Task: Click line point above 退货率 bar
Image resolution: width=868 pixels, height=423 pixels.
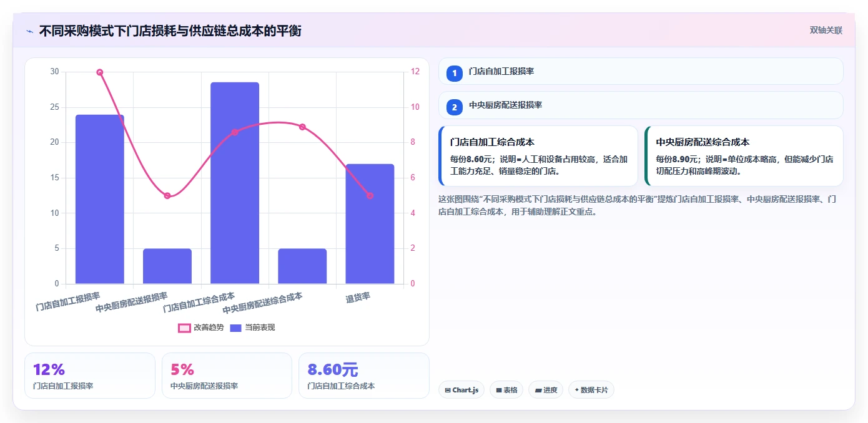Action: (370, 196)
